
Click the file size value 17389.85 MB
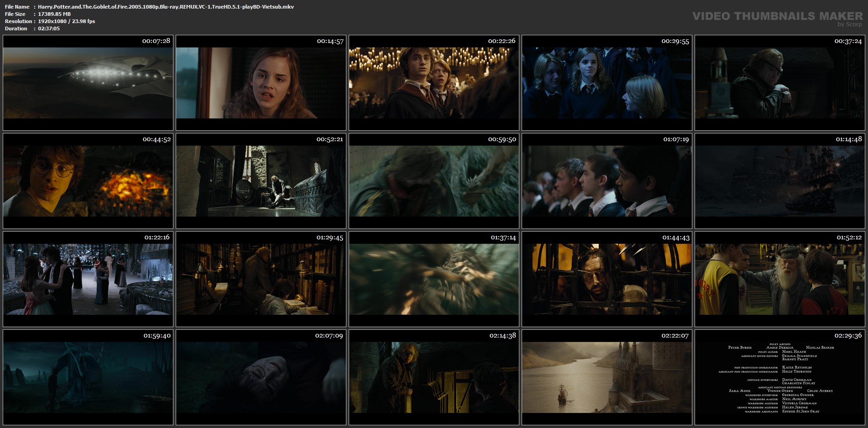pyautogui.click(x=54, y=14)
